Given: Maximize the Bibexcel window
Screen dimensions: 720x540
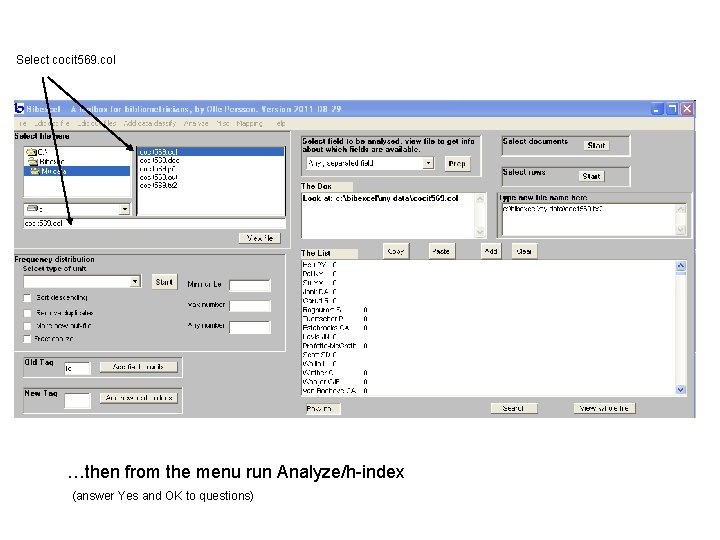Looking at the screenshot, I should [x=672, y=109].
